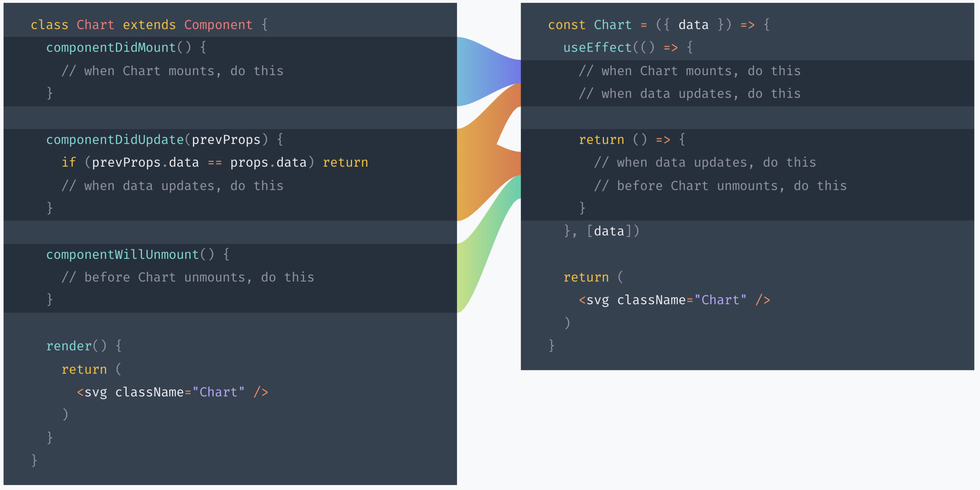
Task: Click the render method name on left
Action: (x=69, y=346)
